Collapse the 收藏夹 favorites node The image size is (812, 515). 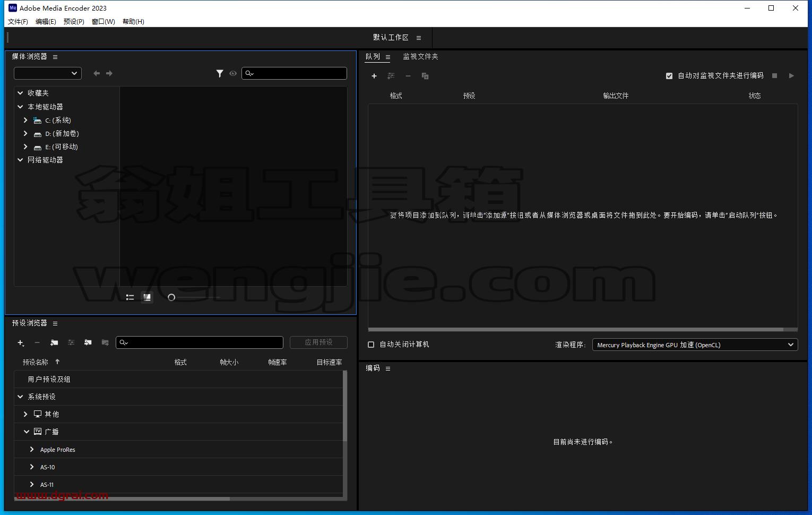(20, 93)
